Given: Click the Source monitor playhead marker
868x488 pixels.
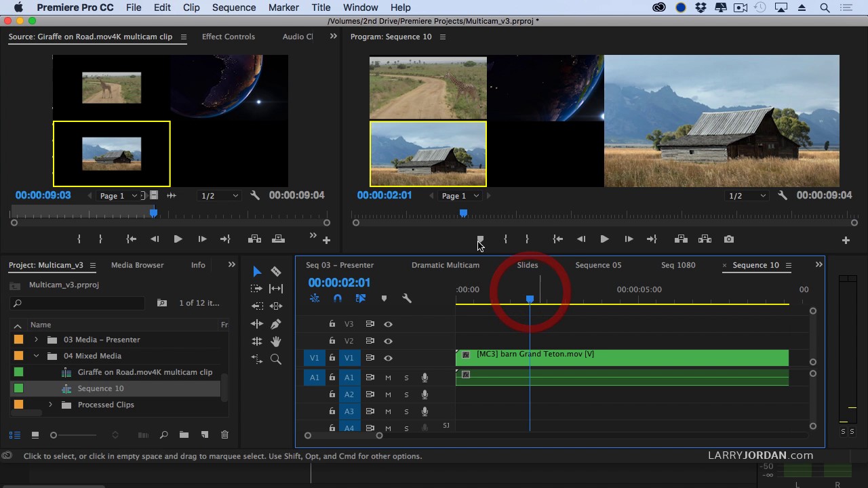Looking at the screenshot, I should [x=154, y=213].
